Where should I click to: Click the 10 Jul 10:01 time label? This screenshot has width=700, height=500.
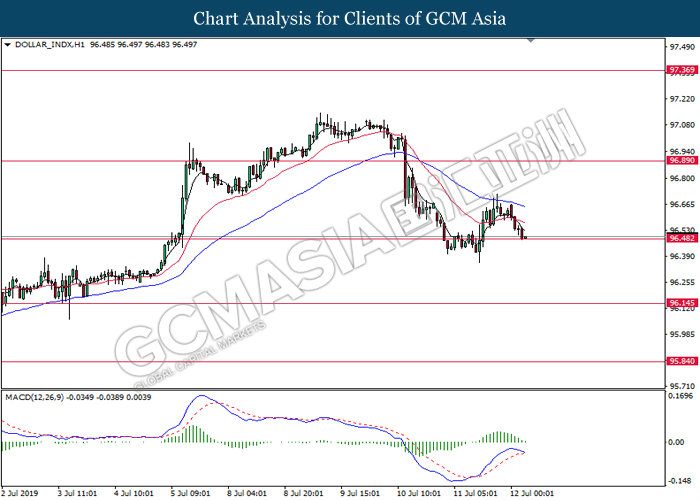pos(420,493)
